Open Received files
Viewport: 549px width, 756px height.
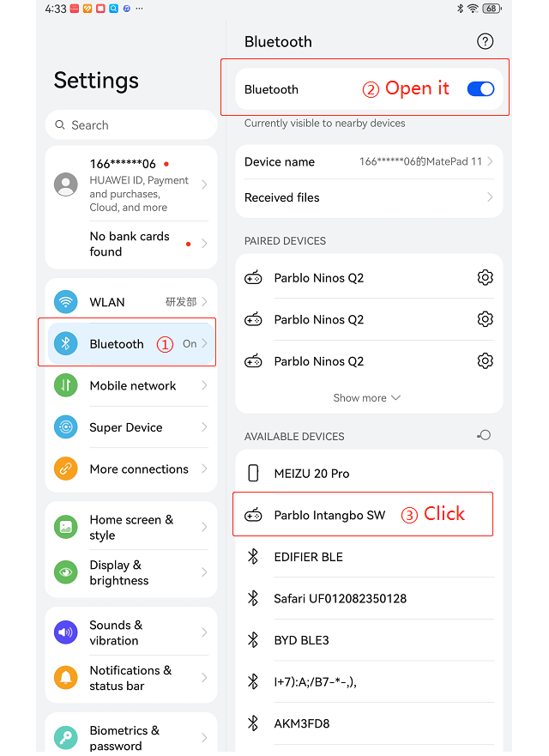(x=369, y=197)
